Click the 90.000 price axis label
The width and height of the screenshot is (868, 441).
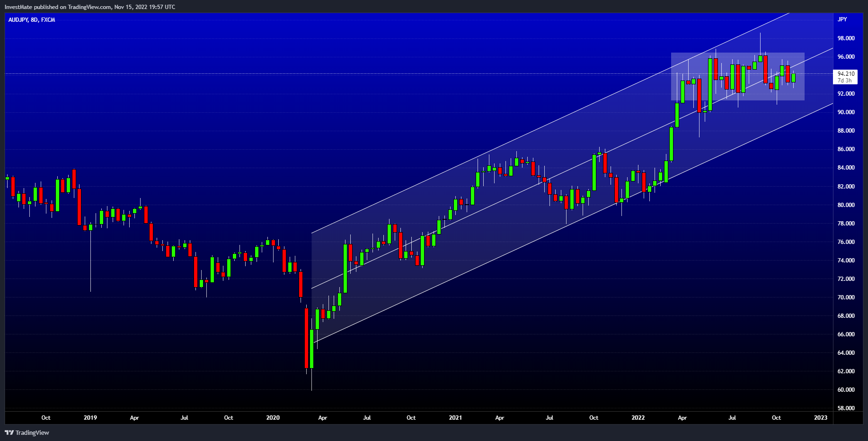(846, 112)
